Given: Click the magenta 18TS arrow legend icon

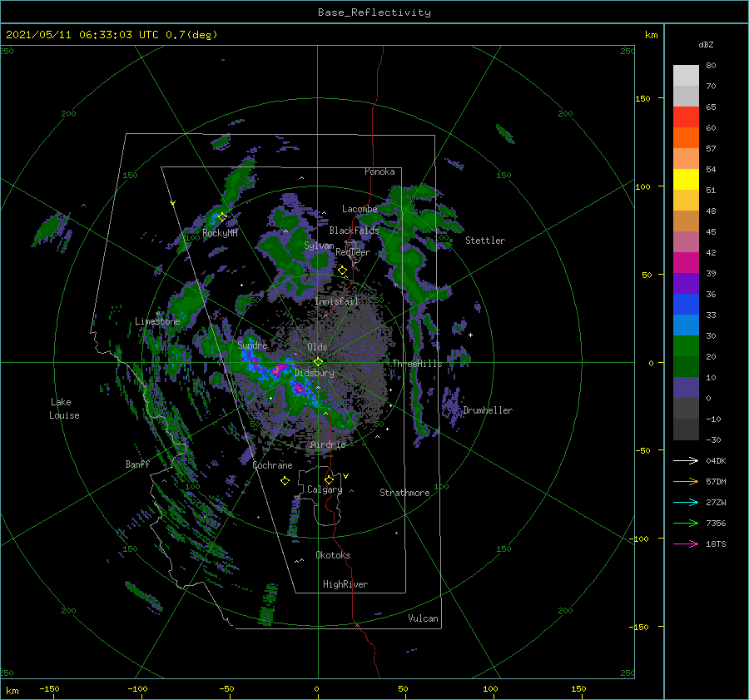Looking at the screenshot, I should [686, 544].
